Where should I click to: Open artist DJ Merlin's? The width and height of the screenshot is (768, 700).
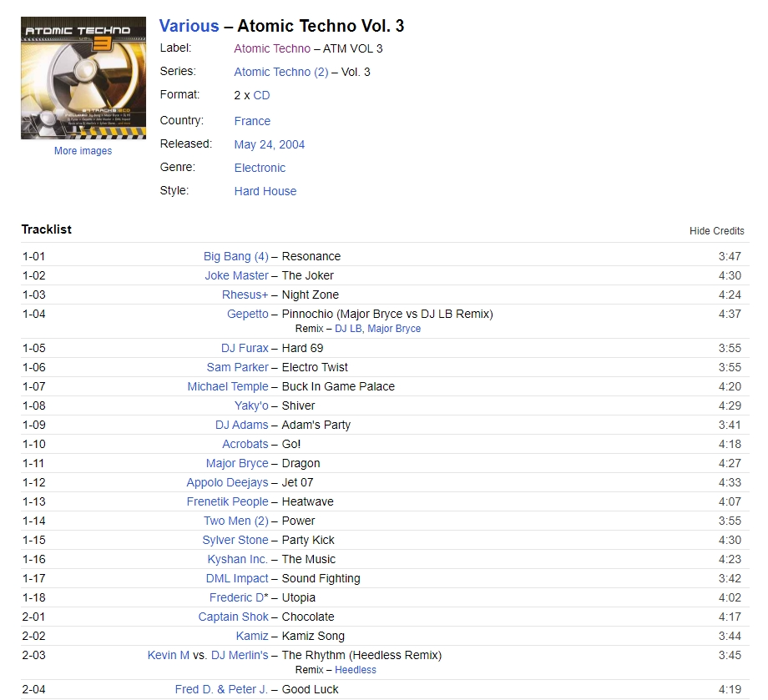240,655
